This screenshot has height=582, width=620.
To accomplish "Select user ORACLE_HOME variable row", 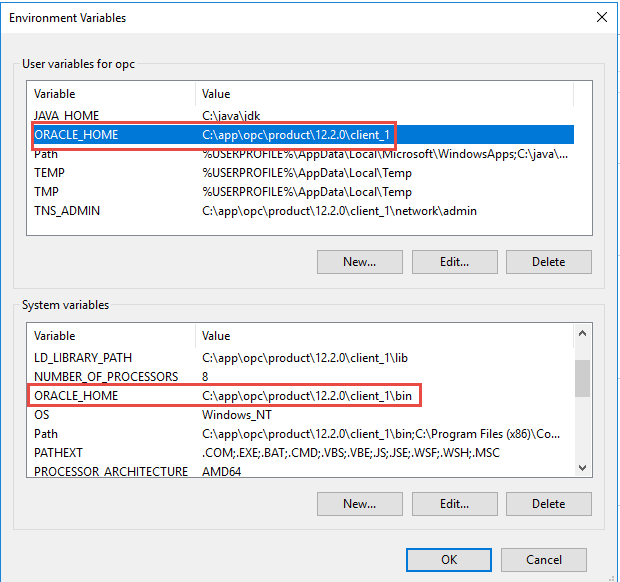I will [76, 135].
